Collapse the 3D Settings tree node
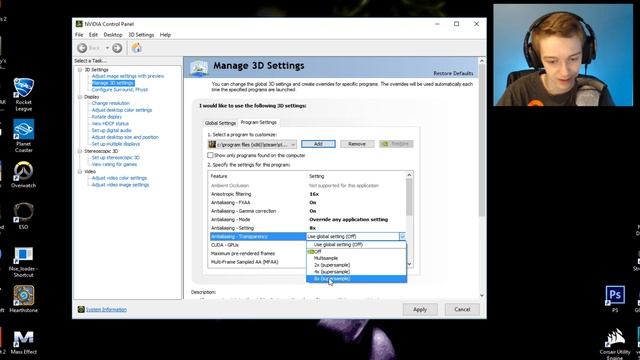Screen dimensions: 640x360 (80, 70)
